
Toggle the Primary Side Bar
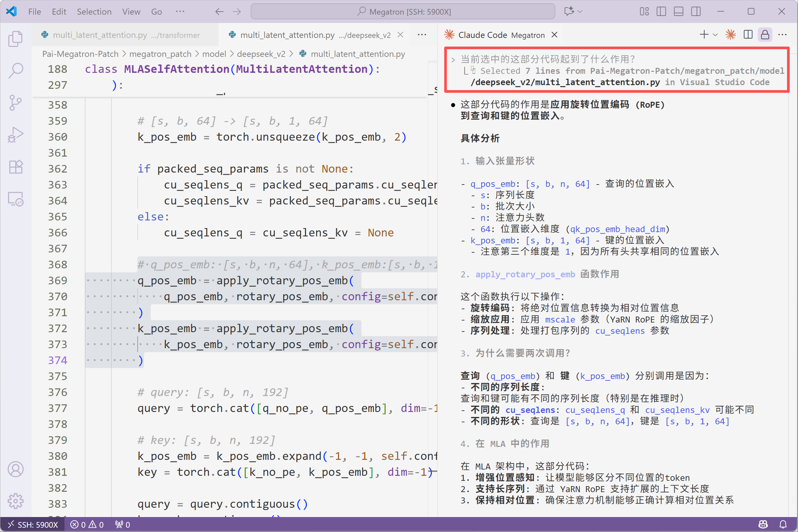(x=661, y=12)
